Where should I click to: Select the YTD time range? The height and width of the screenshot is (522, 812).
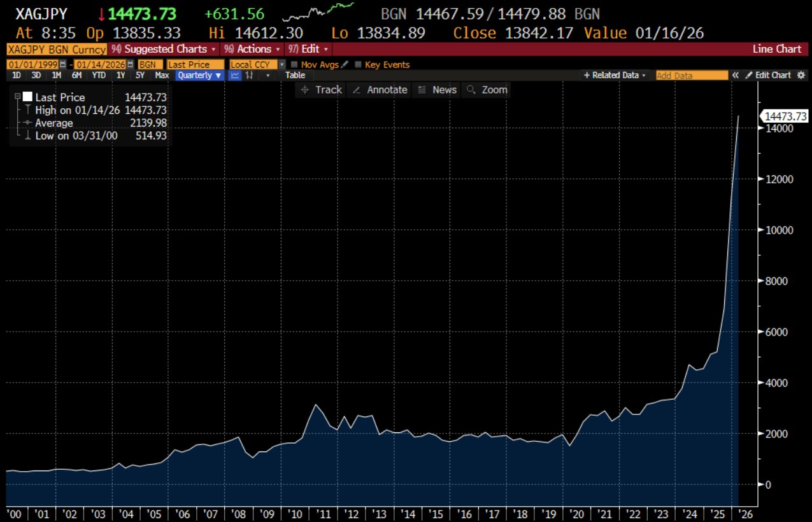point(99,75)
